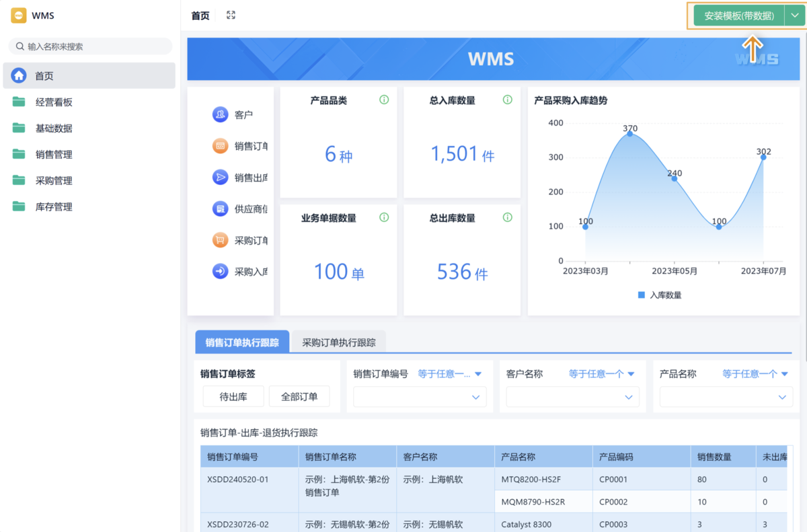Click the 产品名称 column header
This screenshot has height=532, width=807.
tap(543, 457)
